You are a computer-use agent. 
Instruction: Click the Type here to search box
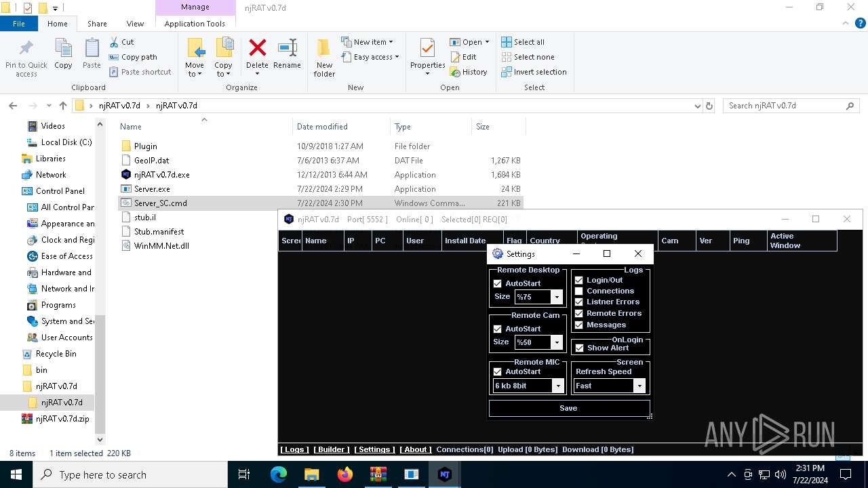click(x=130, y=474)
